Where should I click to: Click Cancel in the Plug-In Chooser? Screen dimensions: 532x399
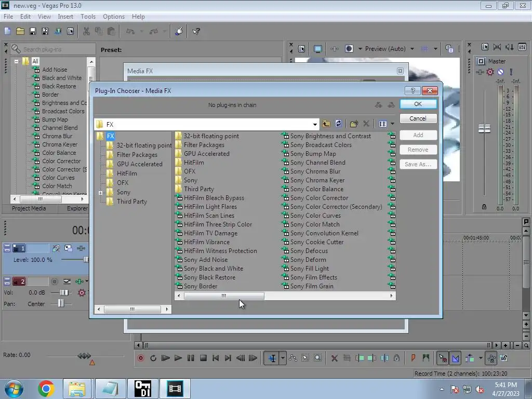tap(418, 118)
